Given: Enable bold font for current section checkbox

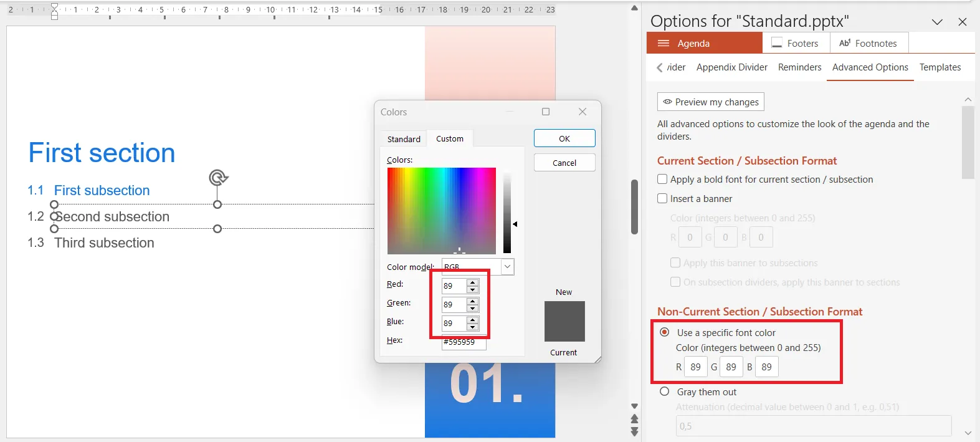Looking at the screenshot, I should 662,180.
